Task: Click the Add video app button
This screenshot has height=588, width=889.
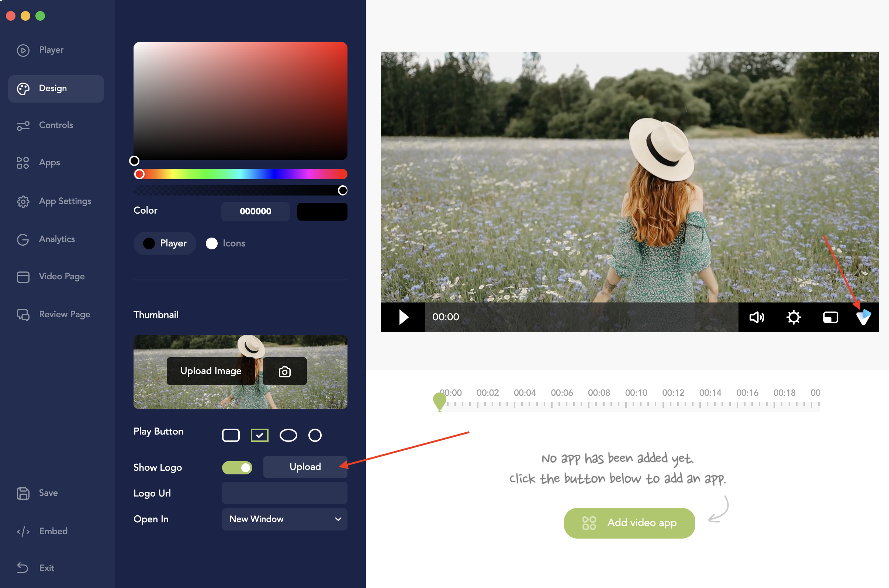Action: pos(629,523)
